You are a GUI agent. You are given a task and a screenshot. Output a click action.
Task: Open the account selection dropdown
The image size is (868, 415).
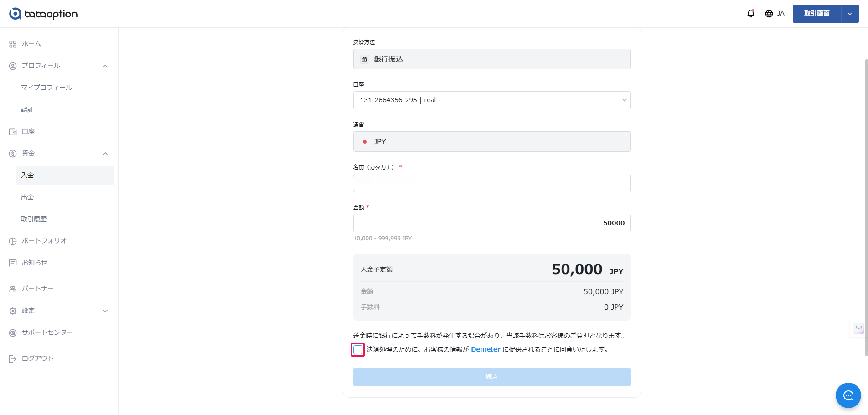coord(491,100)
